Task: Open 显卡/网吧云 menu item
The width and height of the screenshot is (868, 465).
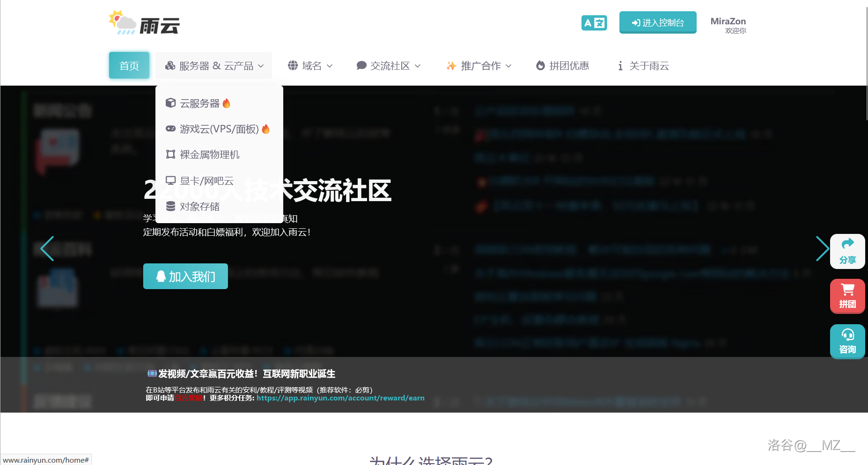Action: pyautogui.click(x=206, y=181)
